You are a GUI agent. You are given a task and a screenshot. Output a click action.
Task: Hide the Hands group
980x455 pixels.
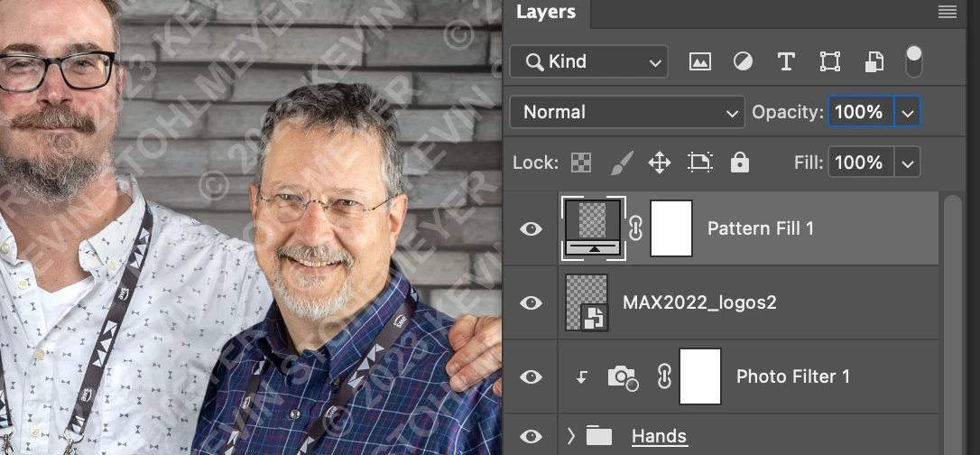point(531,436)
